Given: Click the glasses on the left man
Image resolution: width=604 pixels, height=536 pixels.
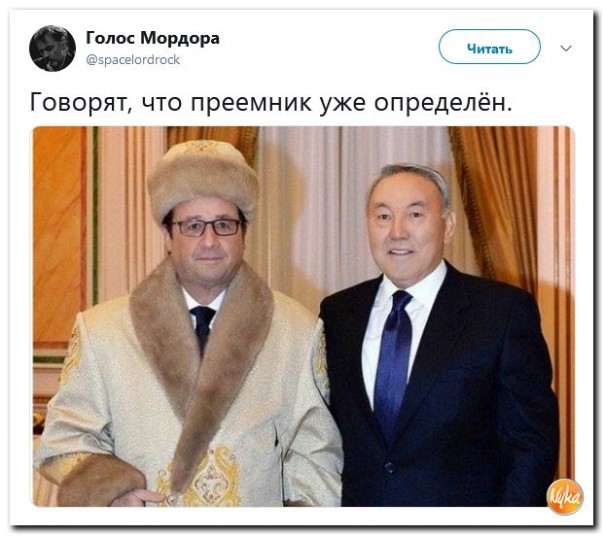Looking at the screenshot, I should 206,227.
